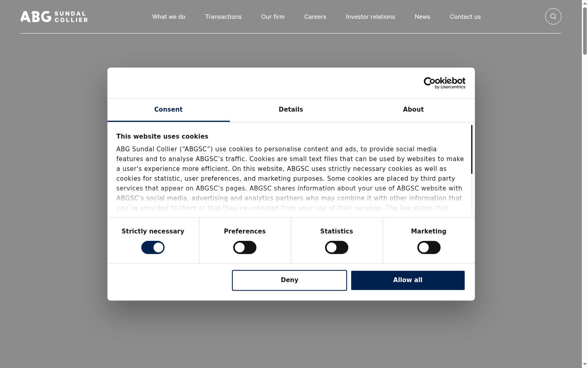Viewport: 588px width, 368px height.
Task: Deny all optional cookies
Action: tap(290, 280)
